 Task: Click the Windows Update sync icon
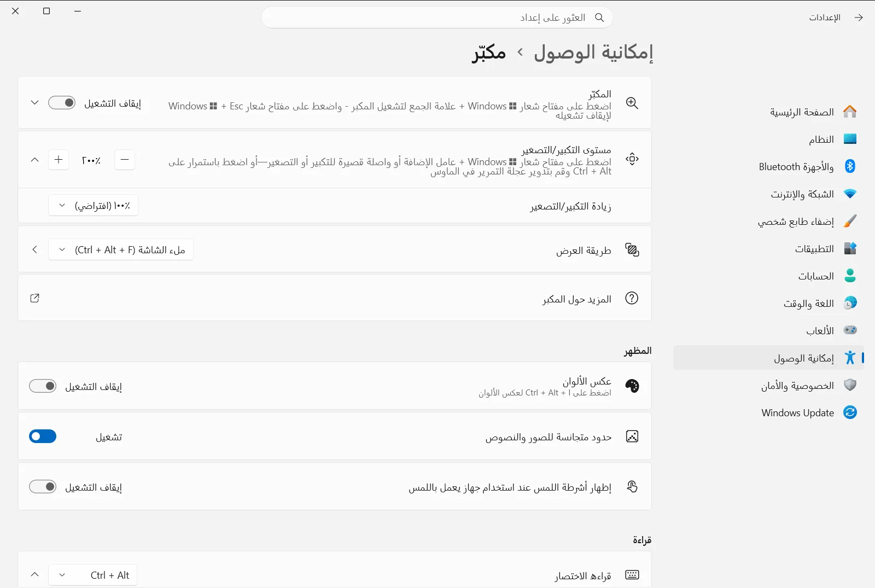850,412
